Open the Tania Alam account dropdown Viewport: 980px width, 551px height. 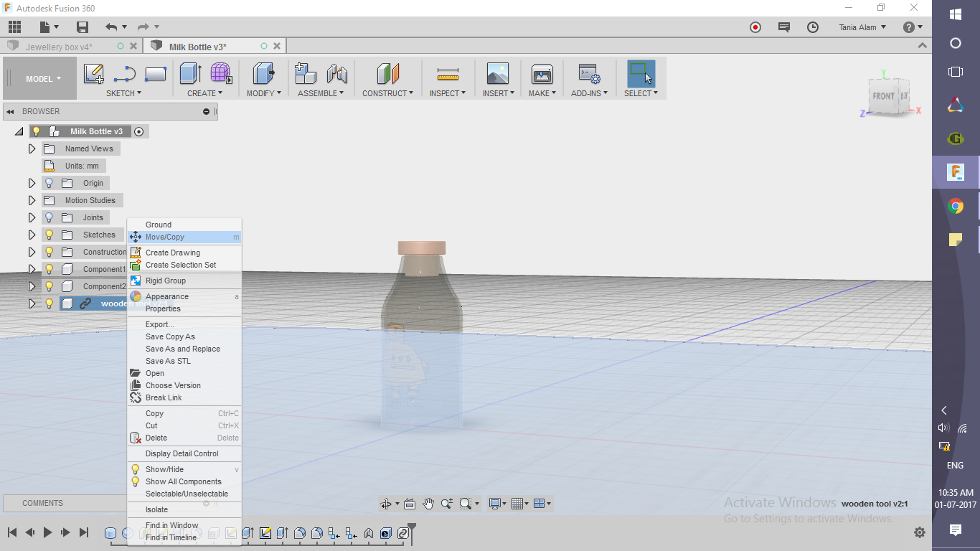click(862, 27)
